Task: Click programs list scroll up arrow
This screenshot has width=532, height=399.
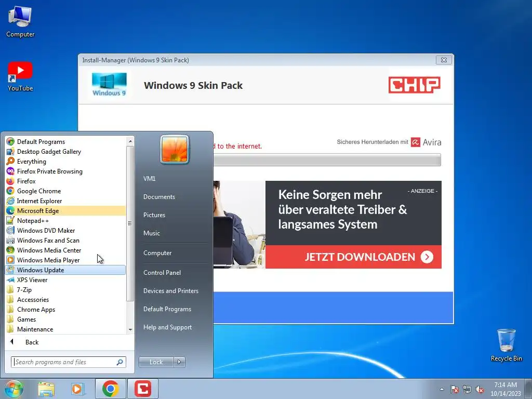Action: [x=130, y=141]
